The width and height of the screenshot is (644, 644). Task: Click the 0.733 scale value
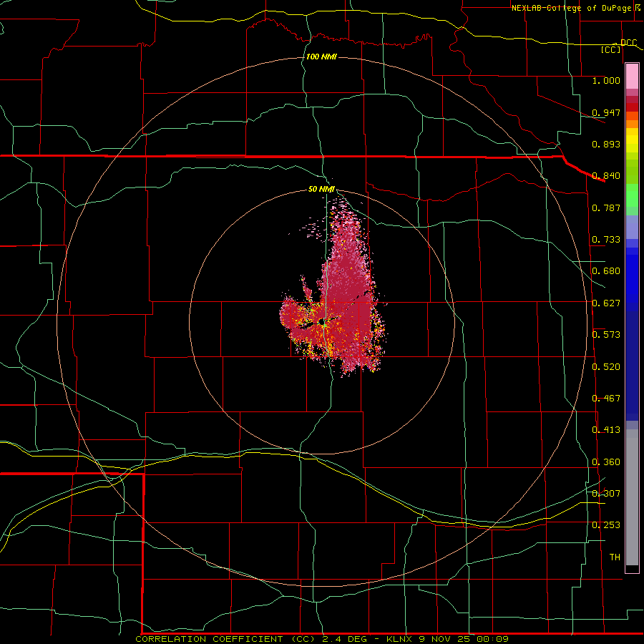coord(606,240)
